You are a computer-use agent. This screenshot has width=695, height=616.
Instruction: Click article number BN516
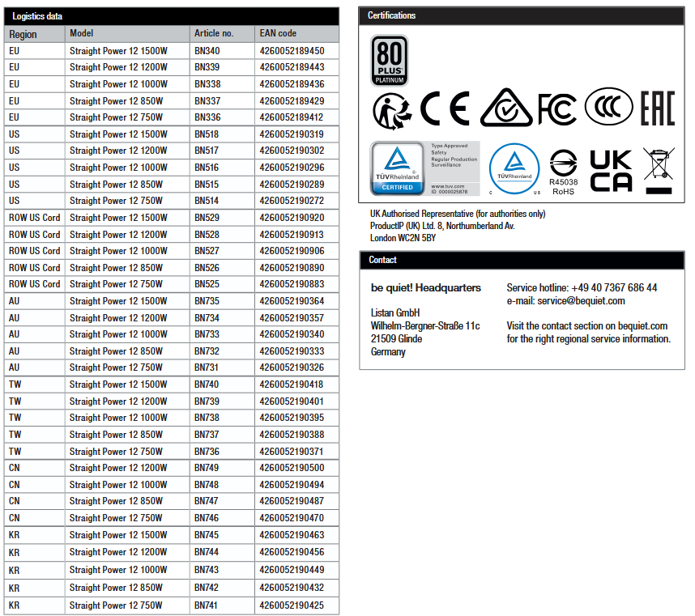[207, 168]
